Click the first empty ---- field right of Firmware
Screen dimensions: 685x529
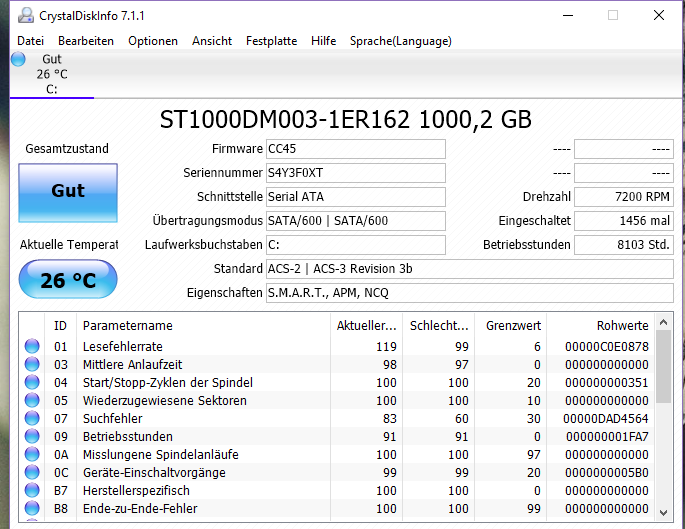623,149
